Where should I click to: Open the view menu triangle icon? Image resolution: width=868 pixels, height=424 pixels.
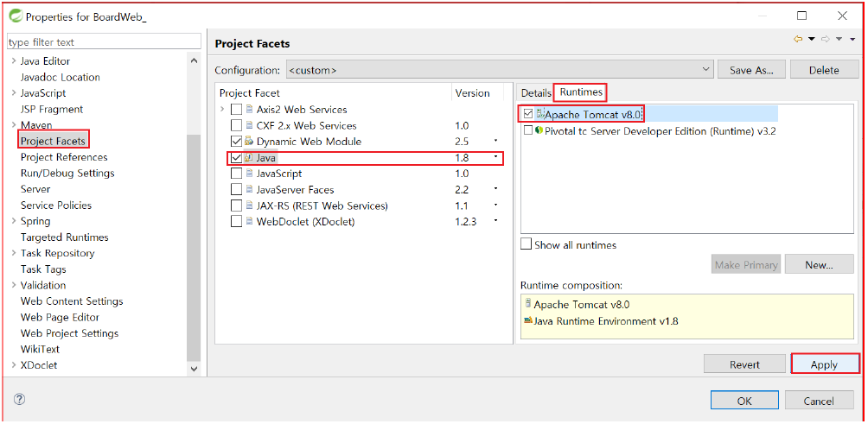(x=853, y=39)
